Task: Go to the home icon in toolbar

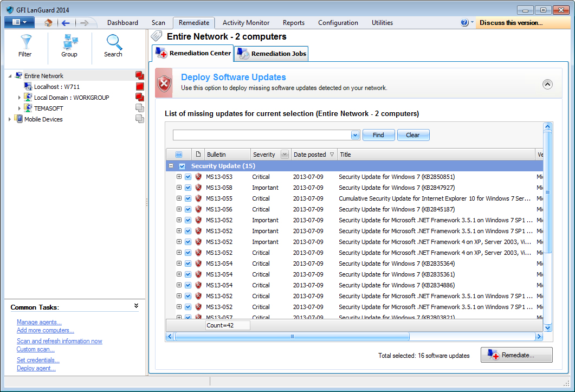Action: point(48,23)
